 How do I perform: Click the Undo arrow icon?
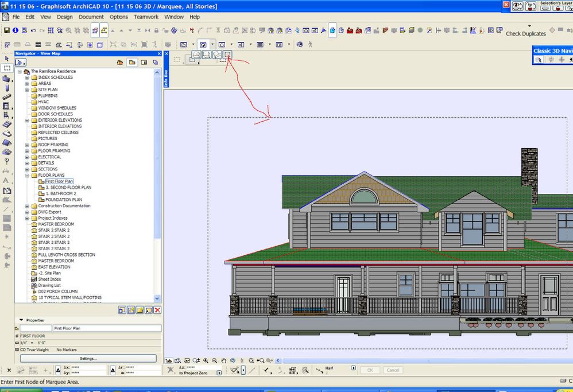click(33, 30)
